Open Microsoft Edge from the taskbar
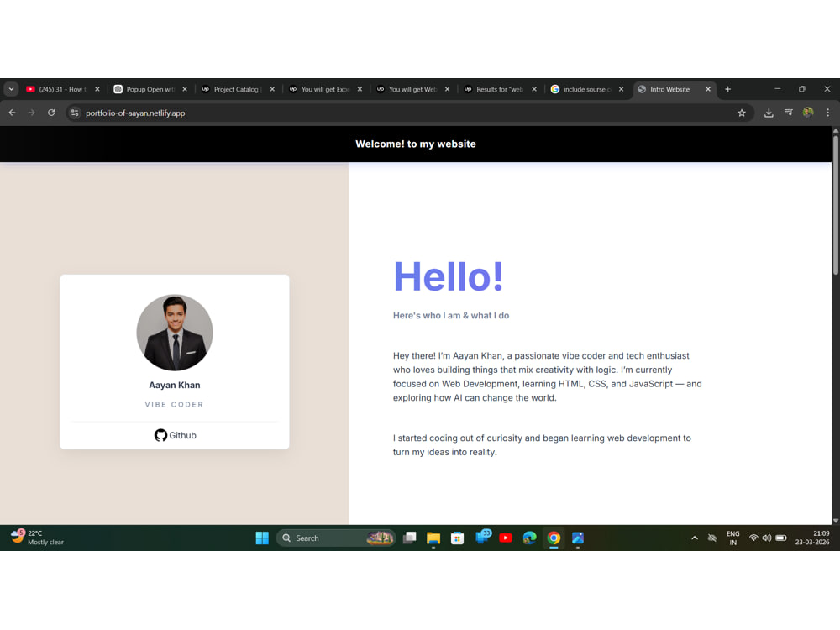This screenshot has width=840, height=630. point(529,538)
